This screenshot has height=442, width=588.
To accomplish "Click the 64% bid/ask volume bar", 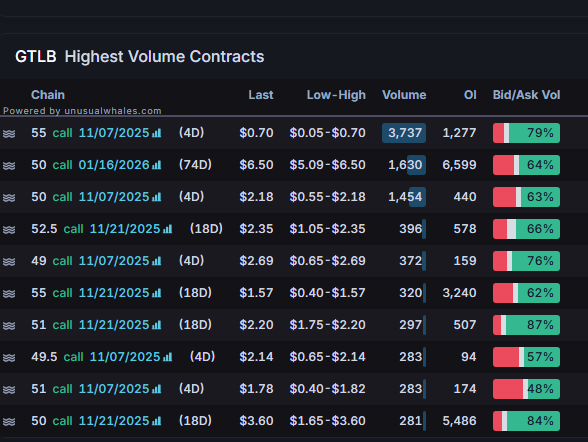I will (526, 165).
